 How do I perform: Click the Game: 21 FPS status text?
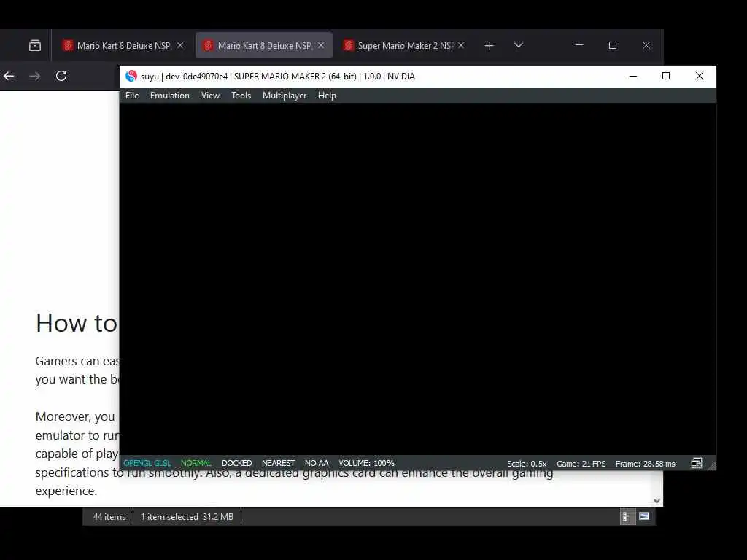tap(581, 463)
